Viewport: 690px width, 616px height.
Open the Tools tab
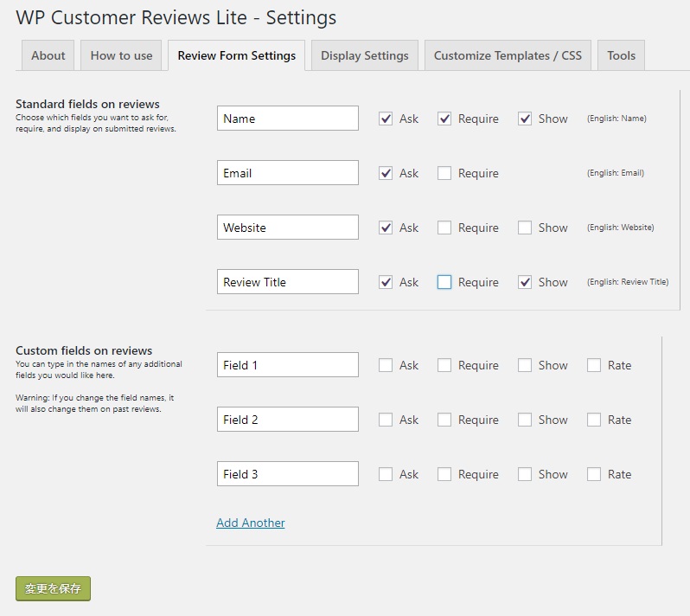621,55
